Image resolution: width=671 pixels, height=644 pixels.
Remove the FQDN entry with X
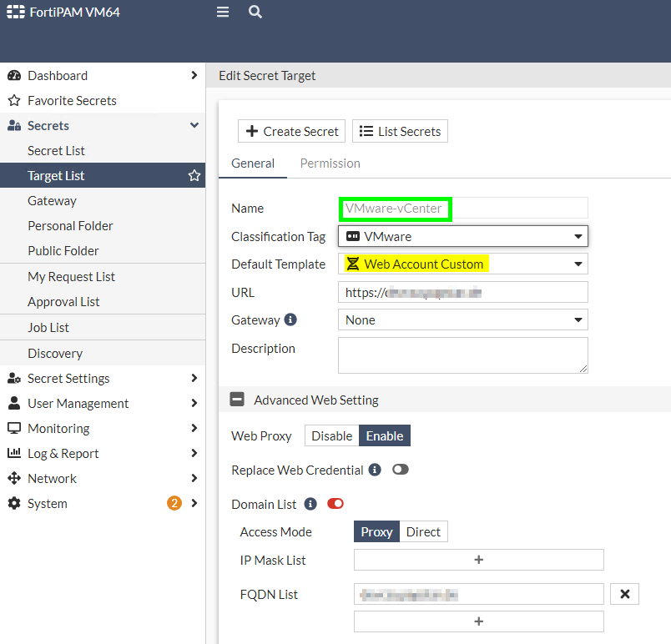tap(624, 594)
